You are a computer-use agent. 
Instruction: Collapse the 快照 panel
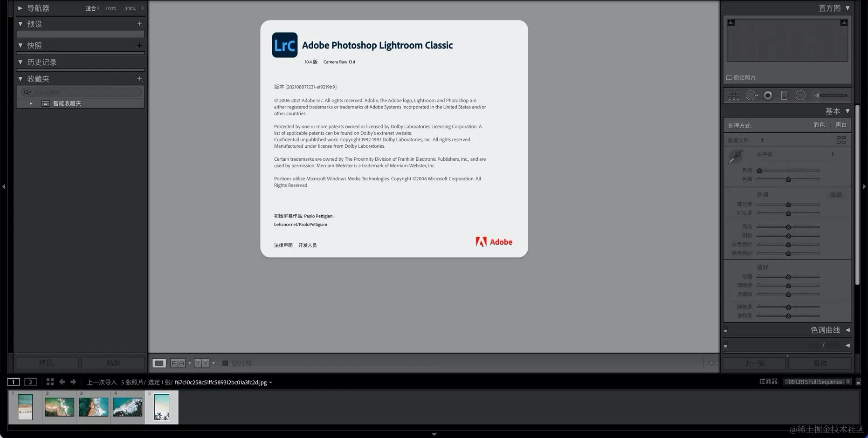pos(20,45)
